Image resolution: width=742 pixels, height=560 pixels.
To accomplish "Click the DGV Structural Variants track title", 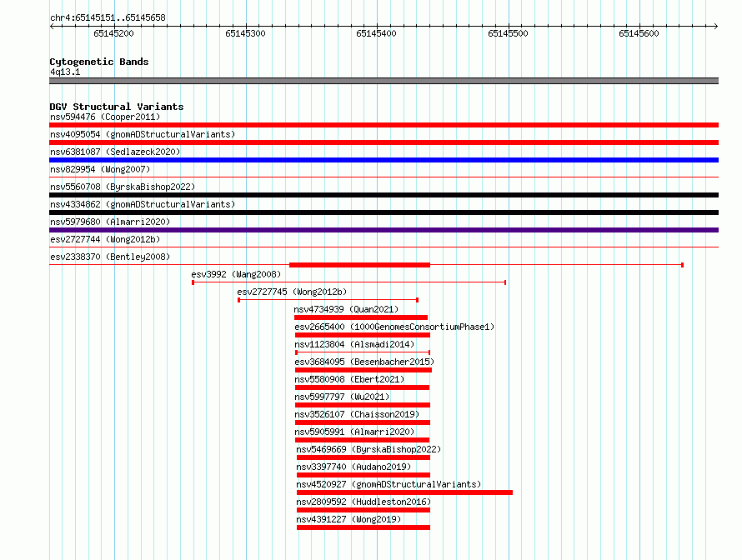I will coord(117,107).
